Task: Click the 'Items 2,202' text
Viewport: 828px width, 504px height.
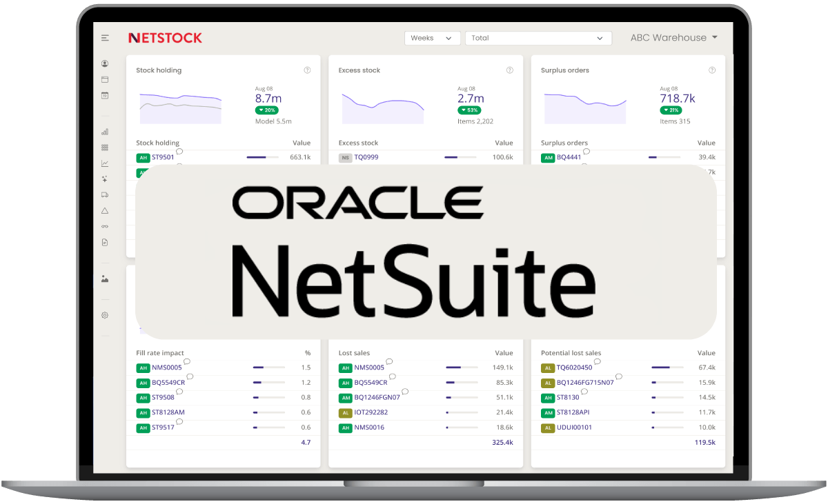Action: 475,121
